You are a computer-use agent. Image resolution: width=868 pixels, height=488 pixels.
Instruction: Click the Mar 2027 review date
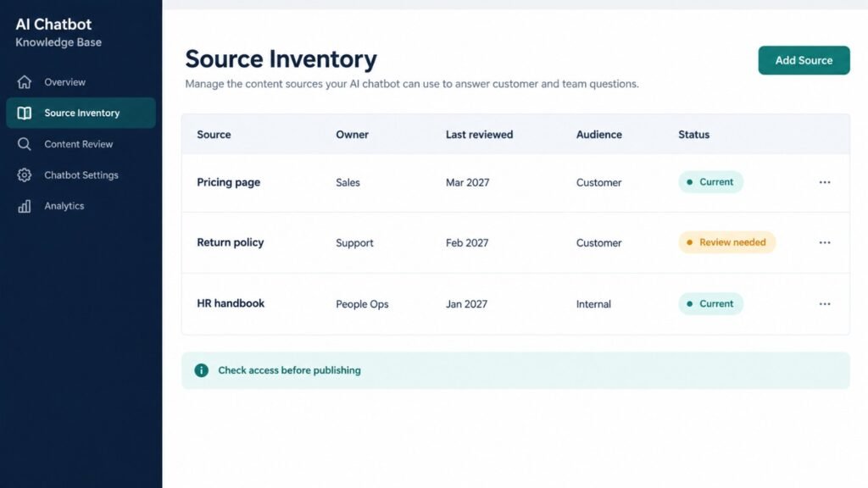click(467, 183)
